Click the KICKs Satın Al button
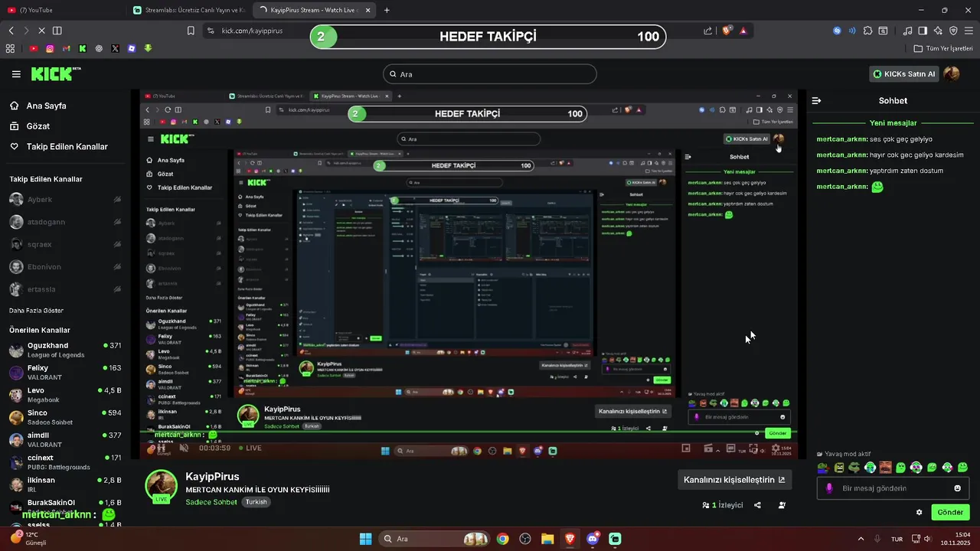This screenshot has height=551, width=980. (904, 74)
